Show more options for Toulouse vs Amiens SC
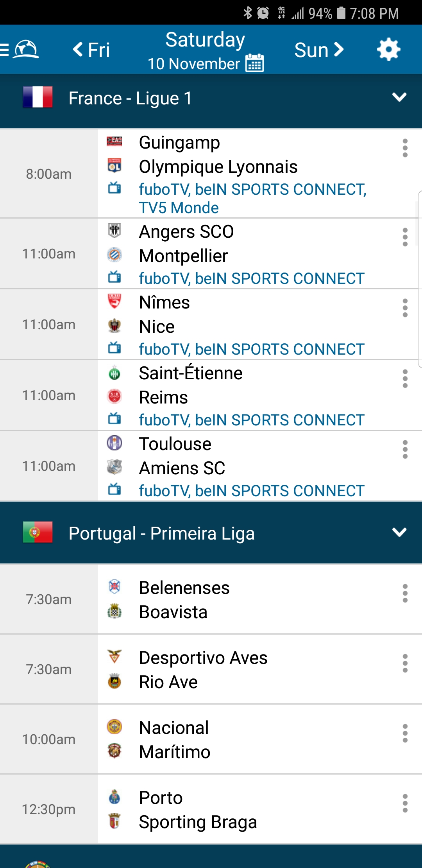This screenshot has width=422, height=868. pyautogui.click(x=405, y=450)
